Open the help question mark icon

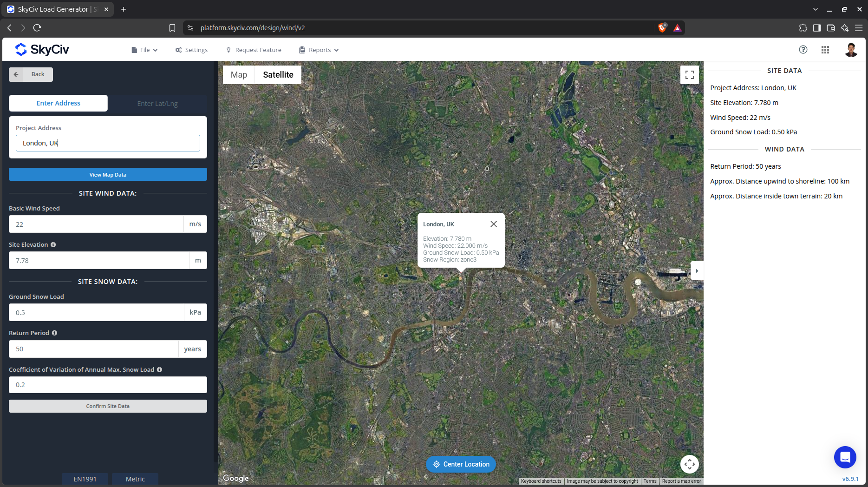803,50
